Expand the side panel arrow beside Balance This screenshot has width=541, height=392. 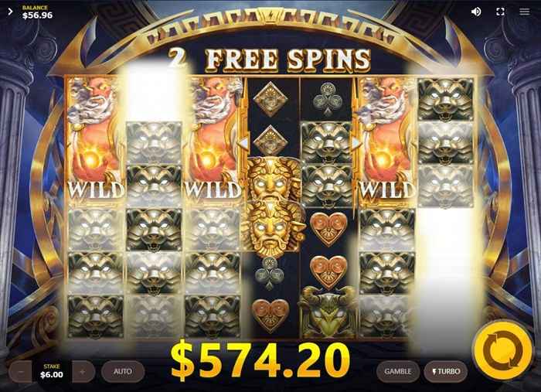(x=10, y=12)
